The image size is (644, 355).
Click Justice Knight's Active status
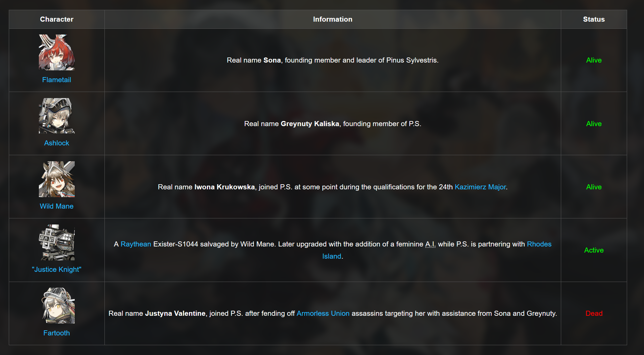click(x=594, y=250)
